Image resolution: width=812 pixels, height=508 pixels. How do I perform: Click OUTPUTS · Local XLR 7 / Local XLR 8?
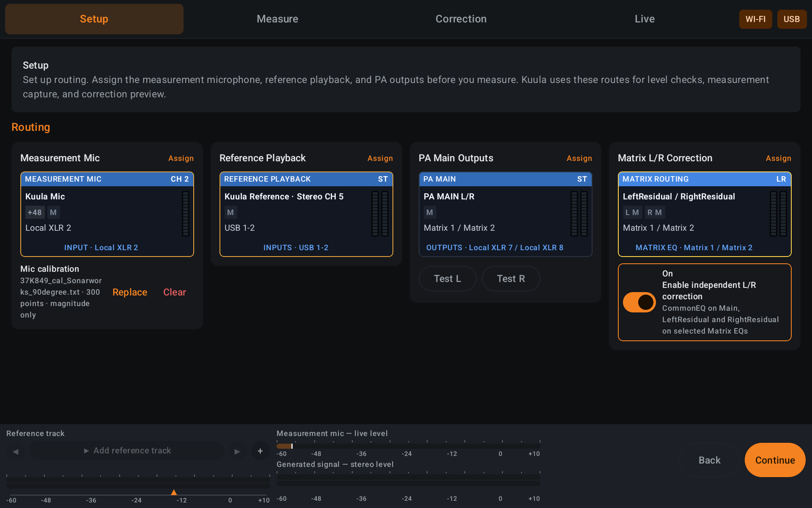point(495,248)
